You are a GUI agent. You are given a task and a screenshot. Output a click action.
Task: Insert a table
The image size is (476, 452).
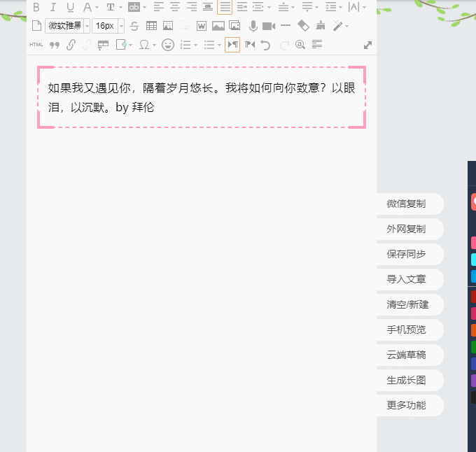(151, 26)
